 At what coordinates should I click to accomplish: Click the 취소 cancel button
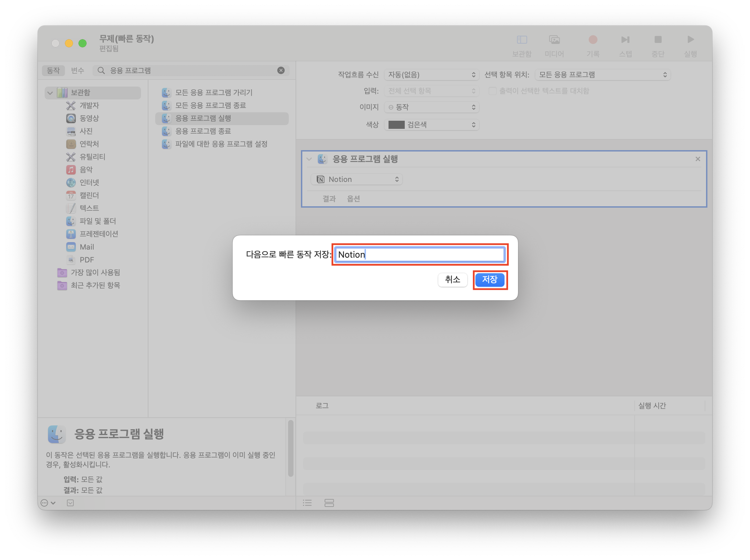coord(452,280)
